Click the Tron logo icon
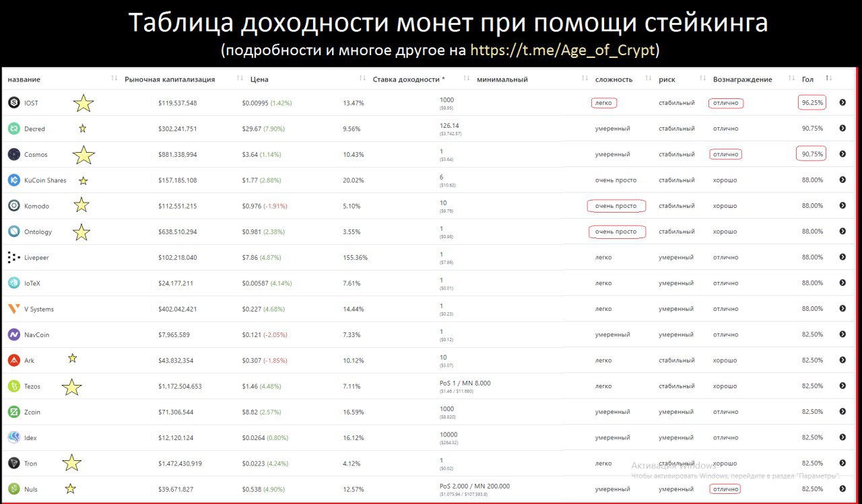 pos(13,463)
